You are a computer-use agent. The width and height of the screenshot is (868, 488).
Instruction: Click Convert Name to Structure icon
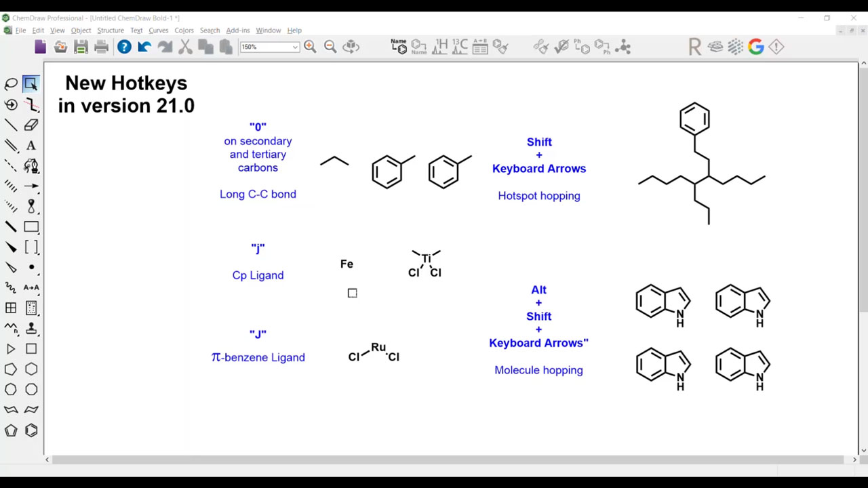(x=399, y=47)
